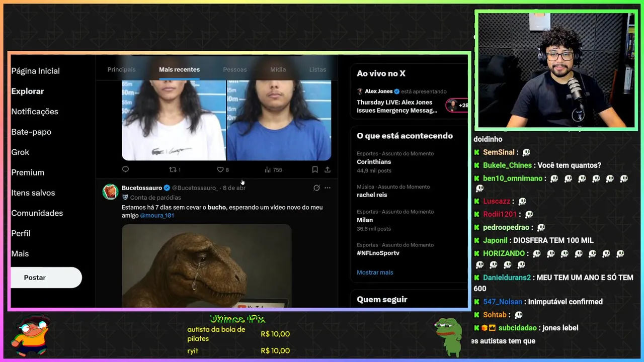
Task: Click the Pepe frog emote in overlay
Action: [448, 337]
